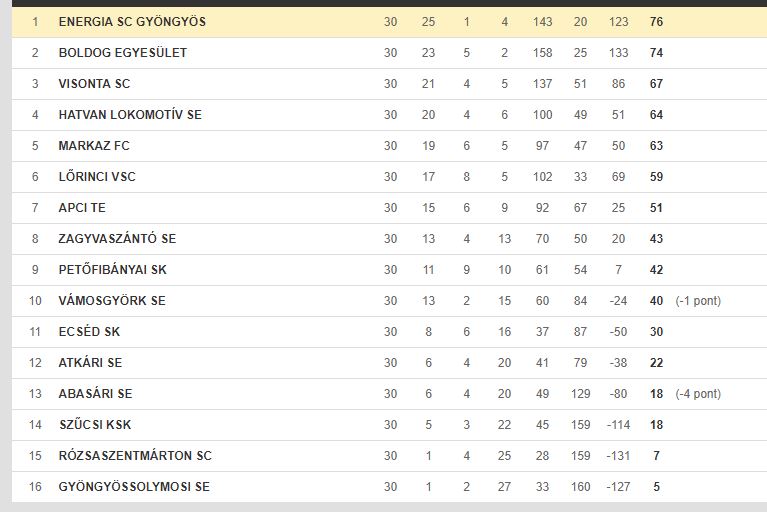Screen dimensions: 767x512
Task: Select the BOLDOG EGYESÜLET team row
Action: tap(389, 53)
